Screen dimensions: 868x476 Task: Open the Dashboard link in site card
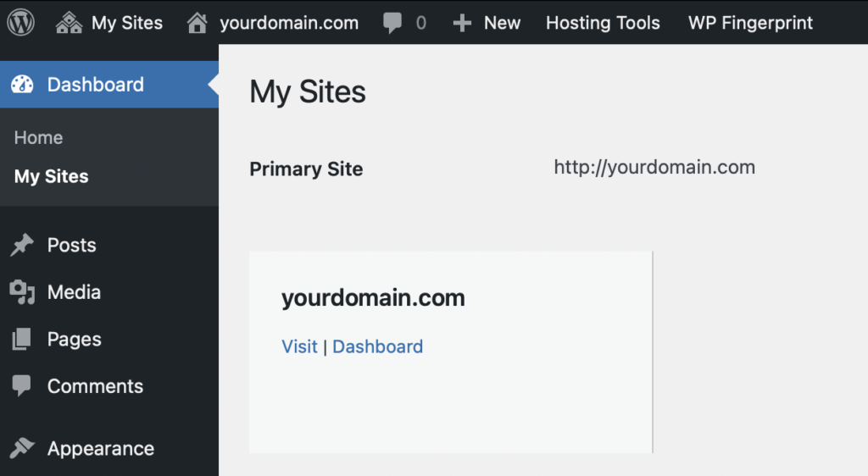pyautogui.click(x=377, y=346)
